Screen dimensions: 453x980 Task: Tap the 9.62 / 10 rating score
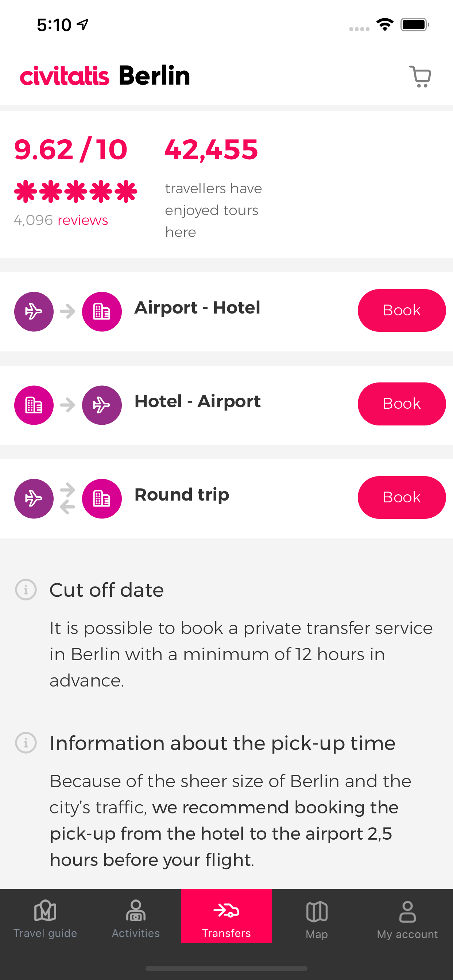coord(71,149)
